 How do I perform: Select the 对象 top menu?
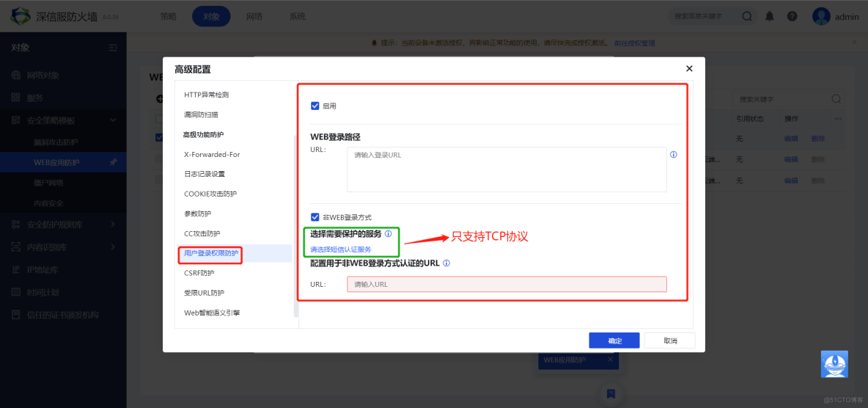[211, 17]
